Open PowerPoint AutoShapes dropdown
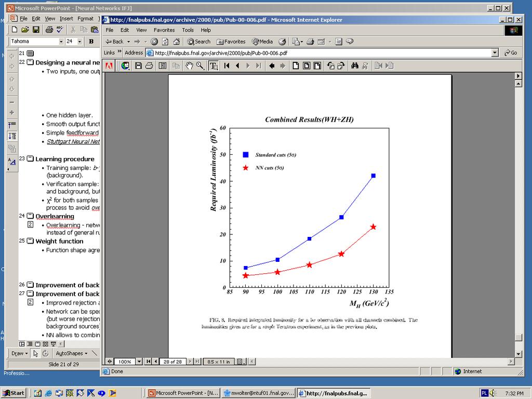 point(72,353)
